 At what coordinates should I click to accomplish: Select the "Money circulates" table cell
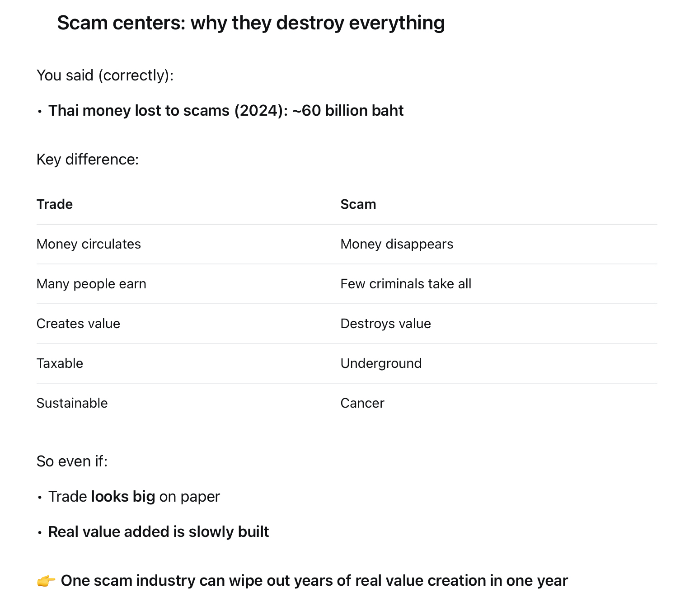tap(89, 244)
